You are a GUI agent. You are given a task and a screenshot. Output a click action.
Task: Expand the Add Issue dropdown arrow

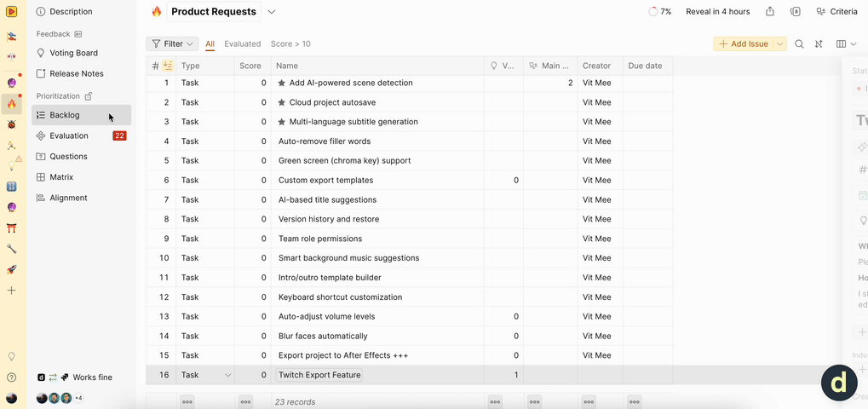click(779, 44)
